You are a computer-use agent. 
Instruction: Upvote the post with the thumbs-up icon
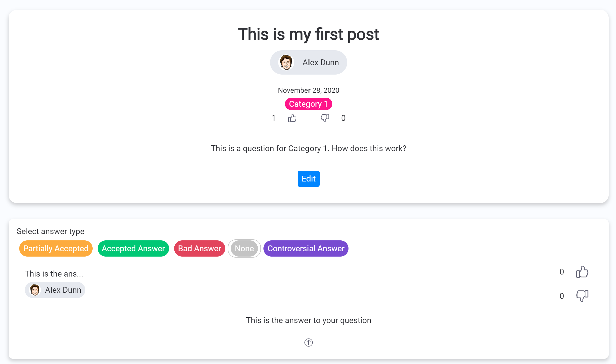[292, 118]
